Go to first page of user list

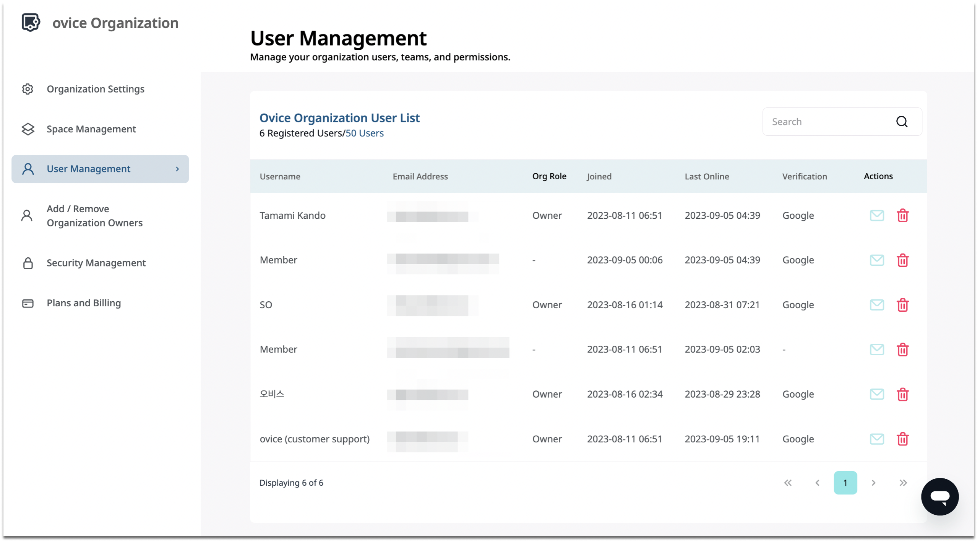point(788,483)
